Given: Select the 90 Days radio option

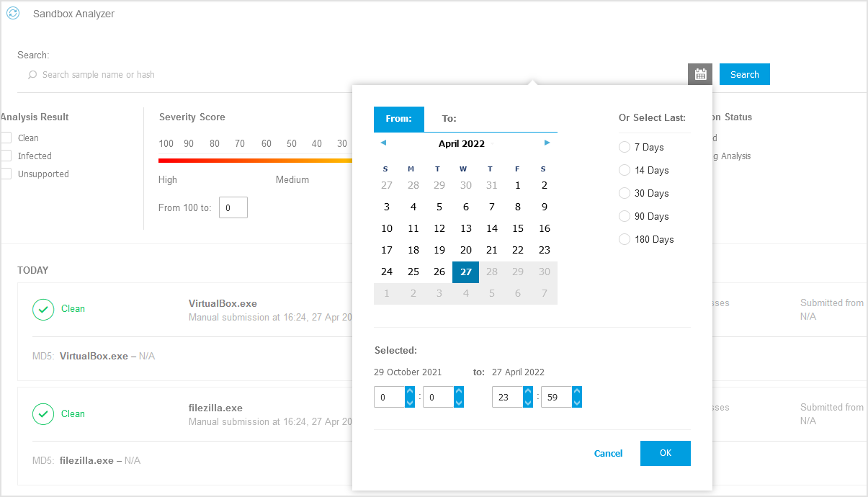Looking at the screenshot, I should [624, 216].
